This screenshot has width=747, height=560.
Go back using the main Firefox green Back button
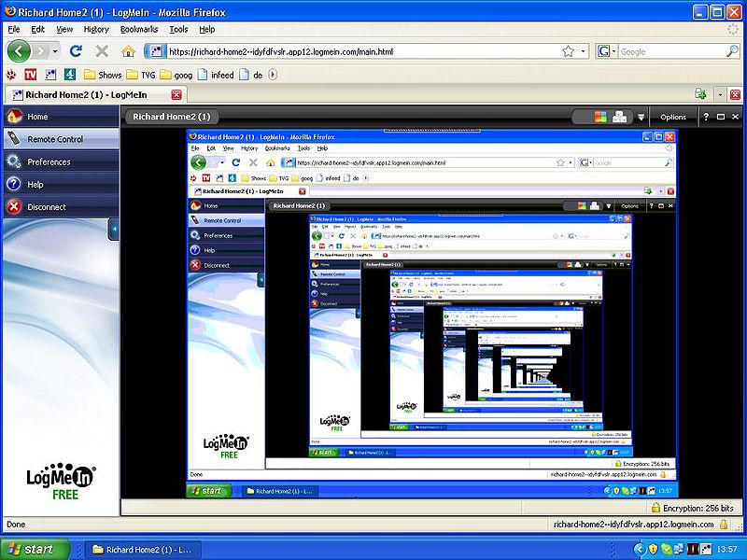(x=19, y=51)
